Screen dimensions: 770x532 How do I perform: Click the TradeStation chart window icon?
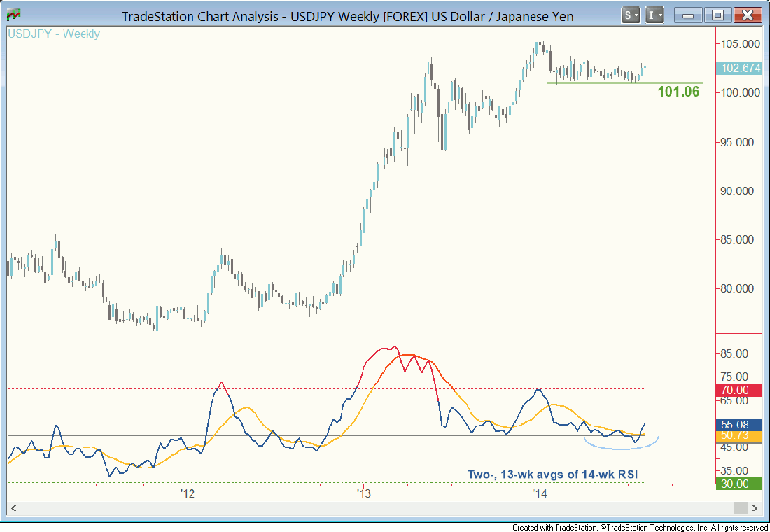pyautogui.click(x=13, y=15)
